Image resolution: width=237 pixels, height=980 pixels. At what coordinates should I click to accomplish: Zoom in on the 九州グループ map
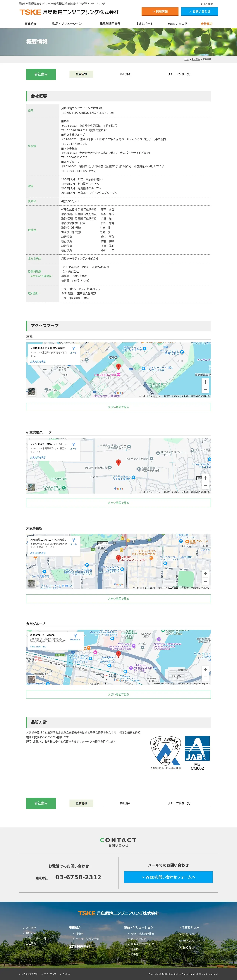click(205, 670)
